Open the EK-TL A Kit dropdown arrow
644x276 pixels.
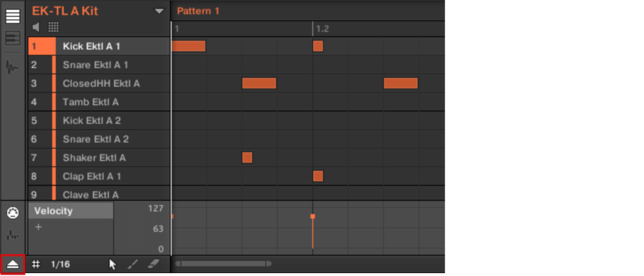click(x=159, y=11)
